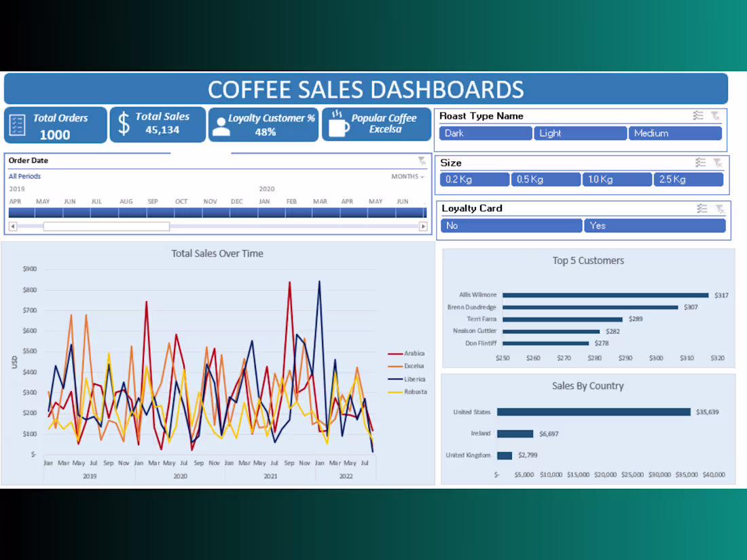Image resolution: width=747 pixels, height=560 pixels.
Task: Filter by 0.2 Kg size
Action: pos(475,179)
